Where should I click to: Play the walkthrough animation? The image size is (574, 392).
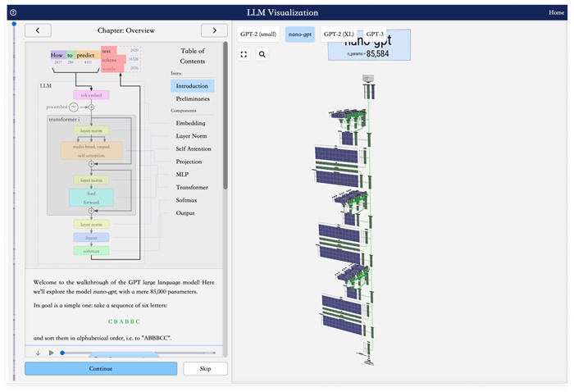point(51,353)
